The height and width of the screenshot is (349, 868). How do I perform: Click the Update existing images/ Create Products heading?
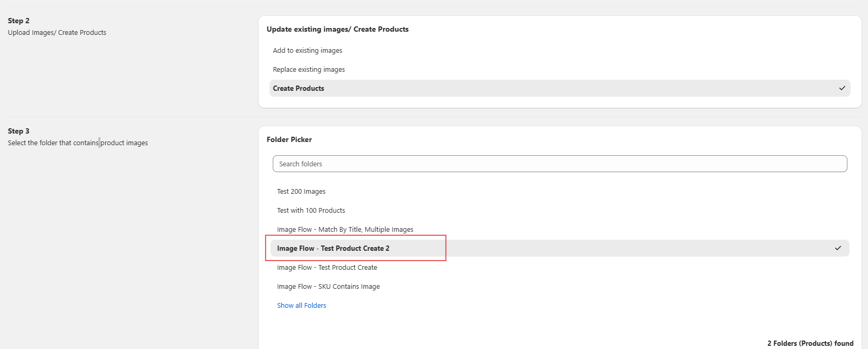pos(337,30)
